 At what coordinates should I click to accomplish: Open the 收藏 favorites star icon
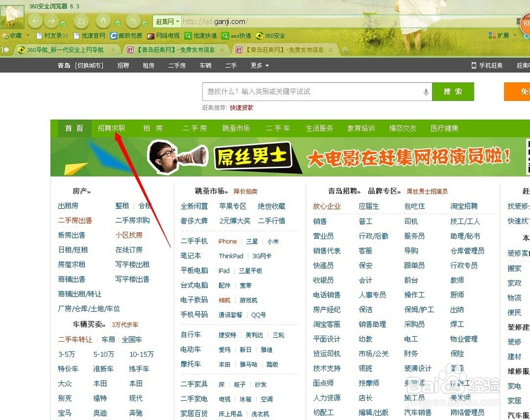pos(5,36)
